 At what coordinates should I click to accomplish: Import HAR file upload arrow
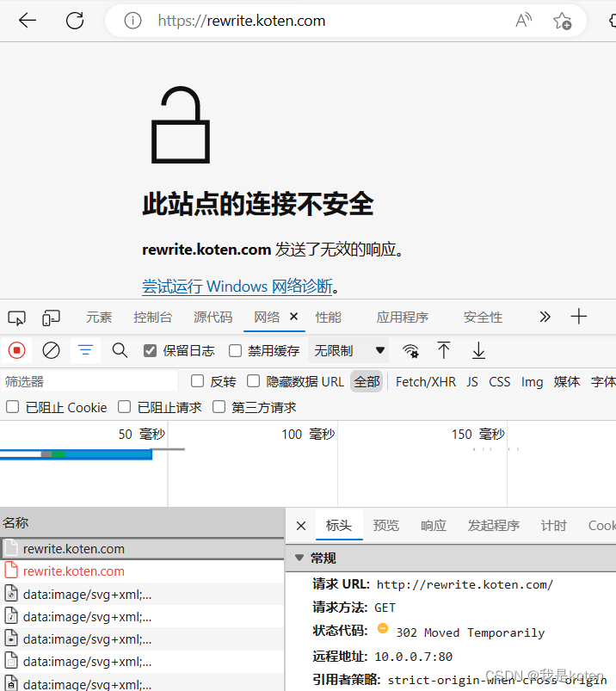pyautogui.click(x=444, y=351)
